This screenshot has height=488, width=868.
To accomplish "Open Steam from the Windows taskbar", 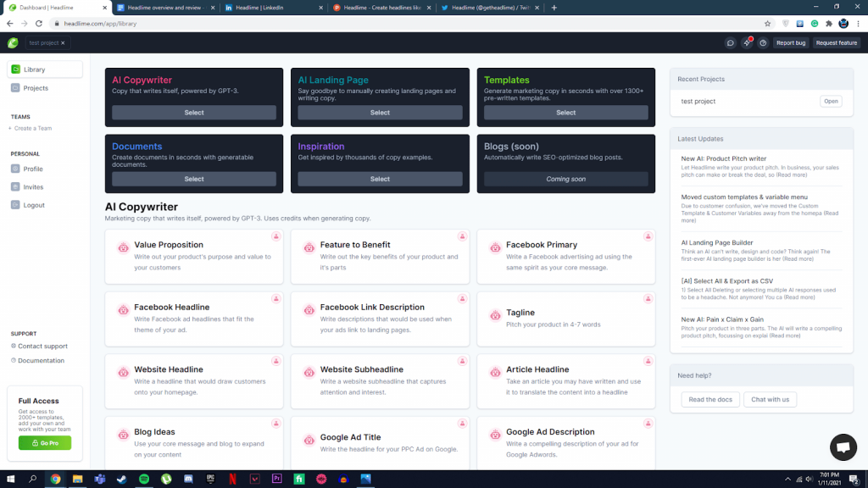I will (122, 480).
